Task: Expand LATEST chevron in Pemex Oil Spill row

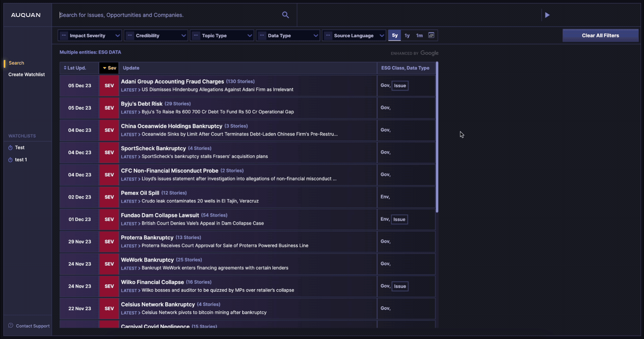Action: 139,201
